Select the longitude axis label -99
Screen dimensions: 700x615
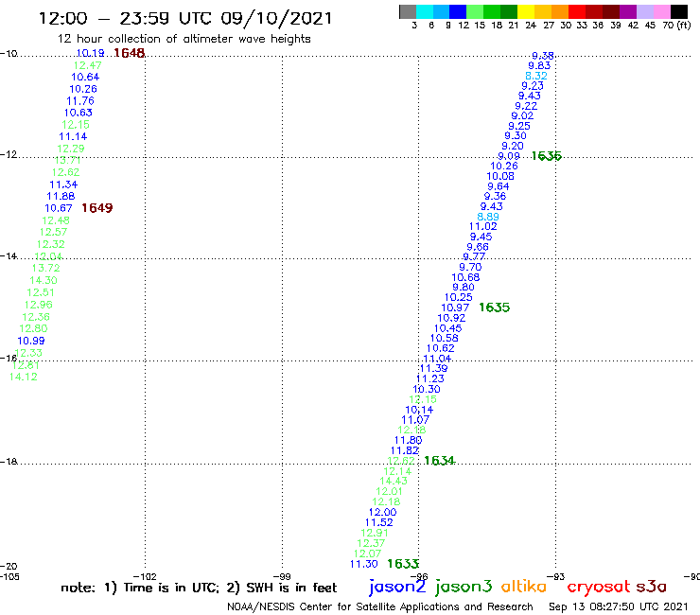pyautogui.click(x=282, y=576)
